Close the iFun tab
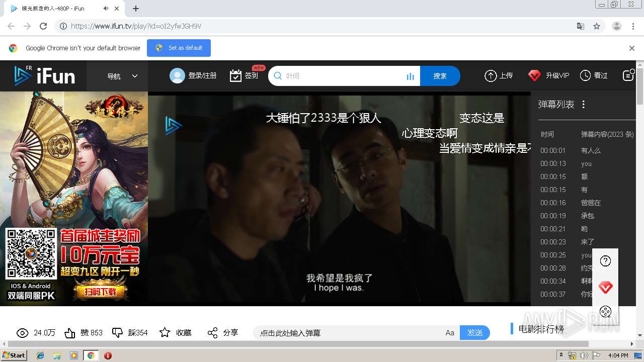This screenshot has width=644, height=362. 117,9
